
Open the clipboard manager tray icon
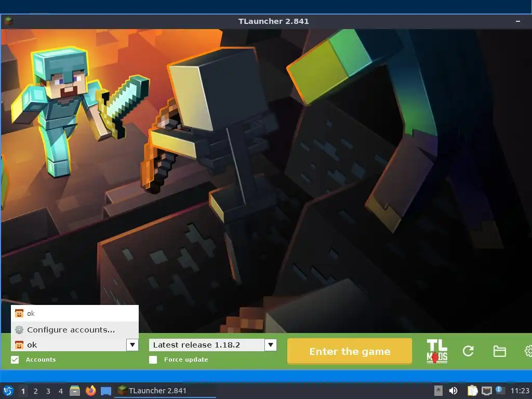(x=472, y=391)
